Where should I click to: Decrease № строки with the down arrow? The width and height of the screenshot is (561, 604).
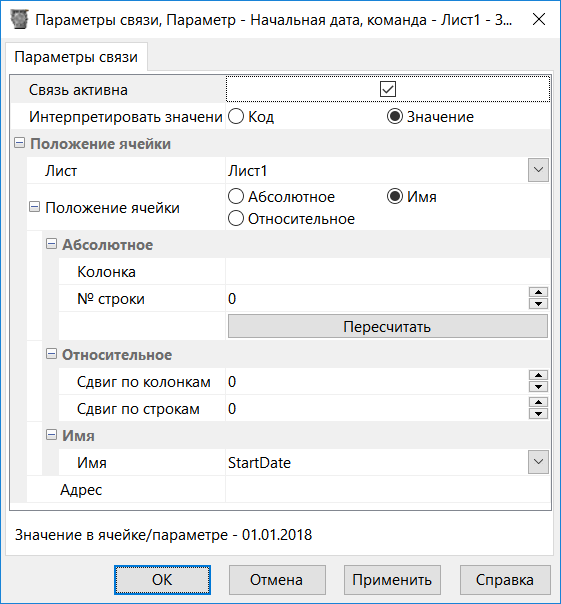(538, 304)
